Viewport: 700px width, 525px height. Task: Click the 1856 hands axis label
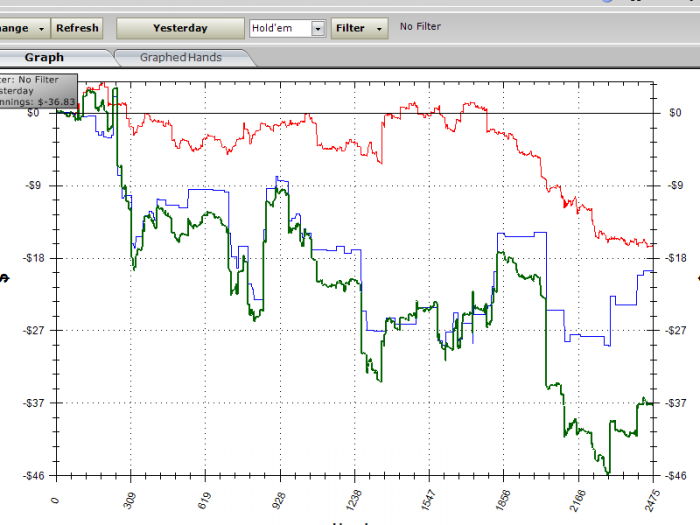pos(502,500)
